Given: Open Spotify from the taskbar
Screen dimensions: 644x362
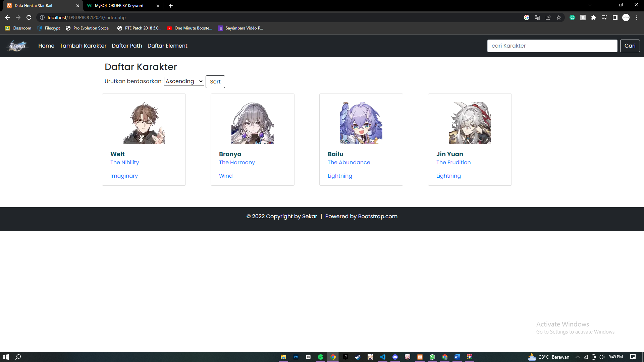Looking at the screenshot, I should [321, 357].
